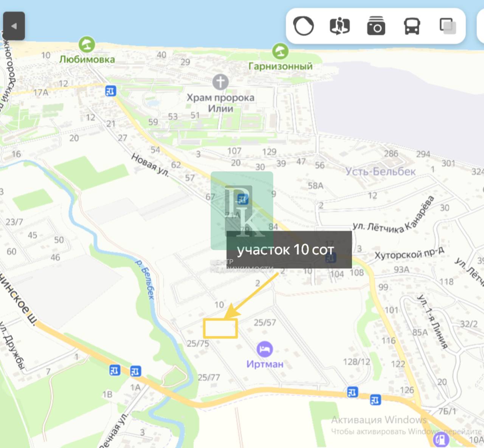The image size is (484, 448).
Task: Enable public transport layer bus icon
Action: (412, 26)
